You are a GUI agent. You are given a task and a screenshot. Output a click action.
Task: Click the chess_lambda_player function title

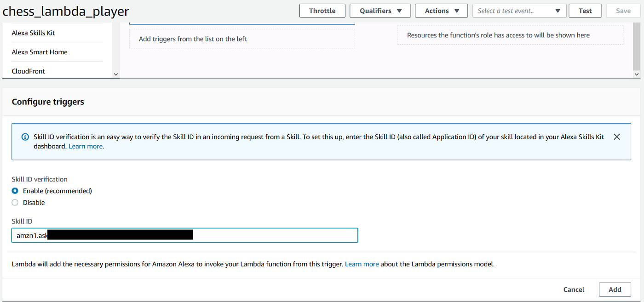[x=66, y=11]
